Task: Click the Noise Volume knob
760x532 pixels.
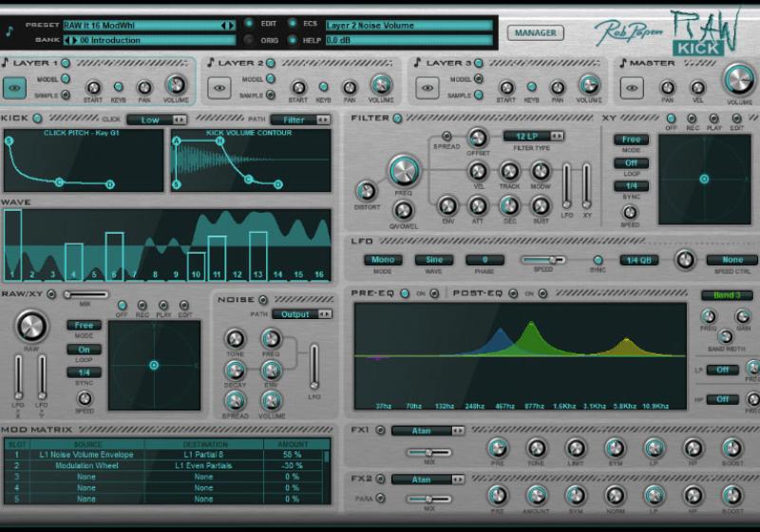Action: [271, 401]
